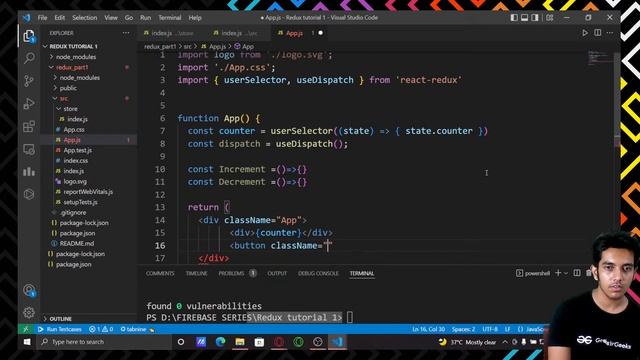The height and width of the screenshot is (360, 640).
Task: Expand the OUTLINE section
Action: (x=60, y=319)
